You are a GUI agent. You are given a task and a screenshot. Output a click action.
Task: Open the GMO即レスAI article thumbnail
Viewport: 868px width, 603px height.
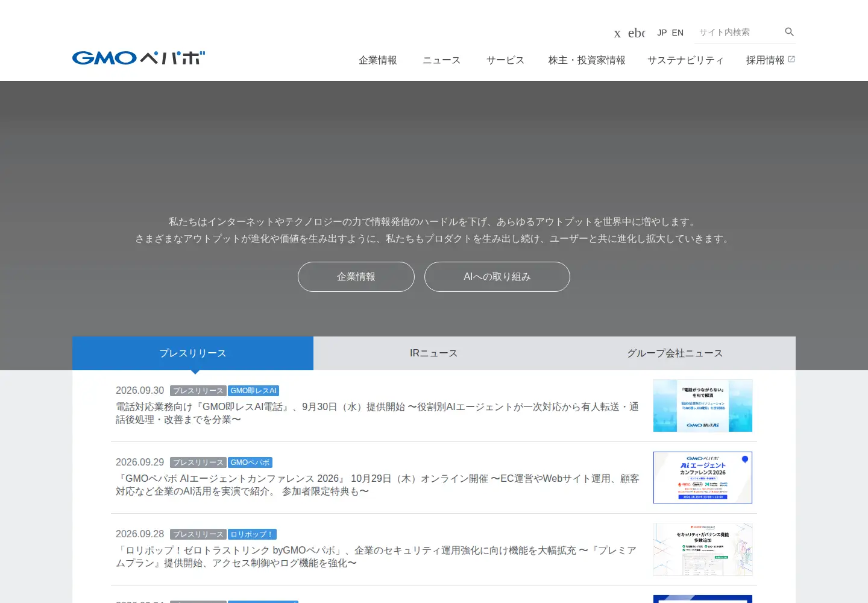point(703,405)
